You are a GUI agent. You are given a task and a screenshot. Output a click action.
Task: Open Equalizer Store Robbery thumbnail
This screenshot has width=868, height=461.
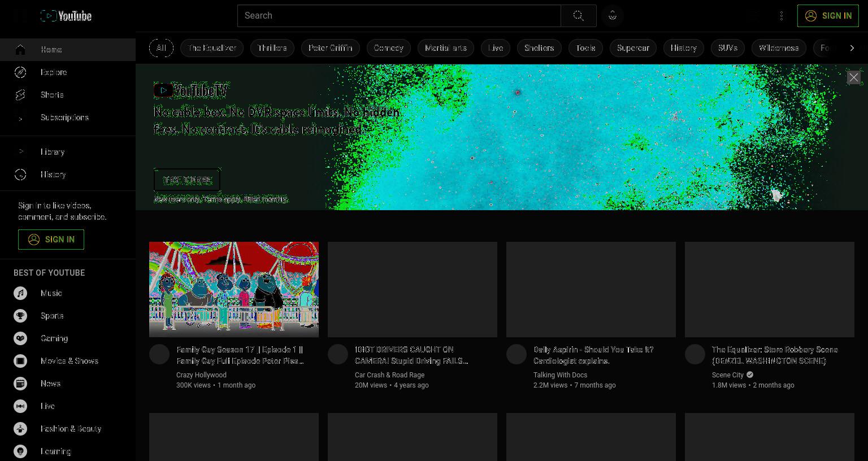[x=770, y=289]
